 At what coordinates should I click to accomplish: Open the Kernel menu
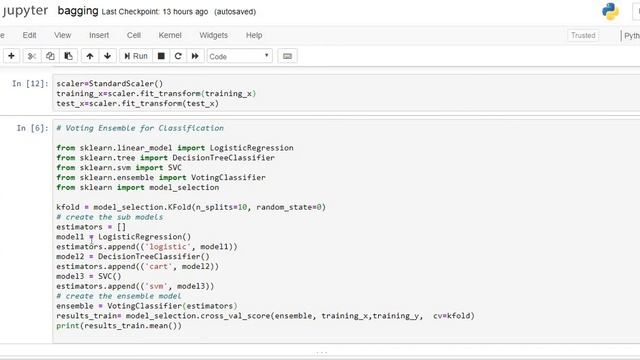[x=170, y=35]
